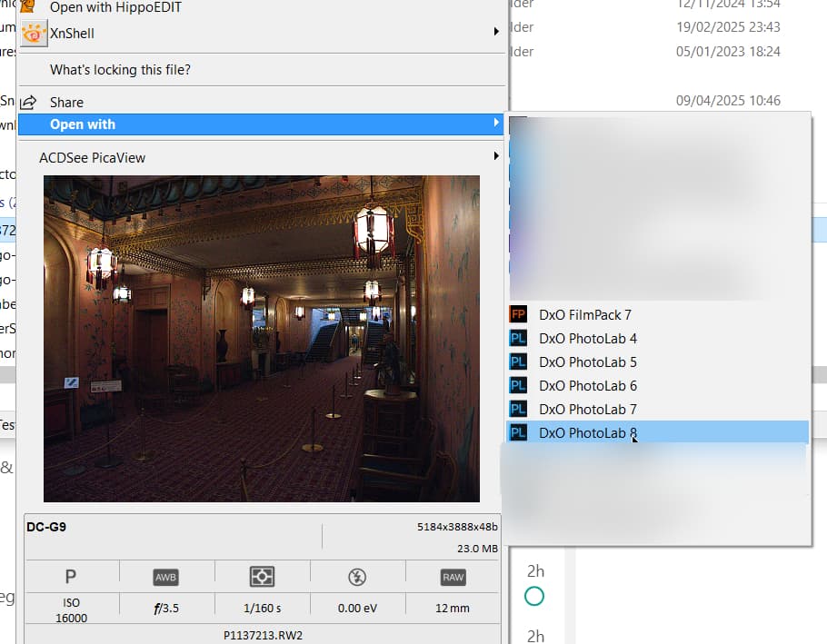
Task: Expand the ACDSee PicaView submenu arrow
Action: tap(496, 156)
